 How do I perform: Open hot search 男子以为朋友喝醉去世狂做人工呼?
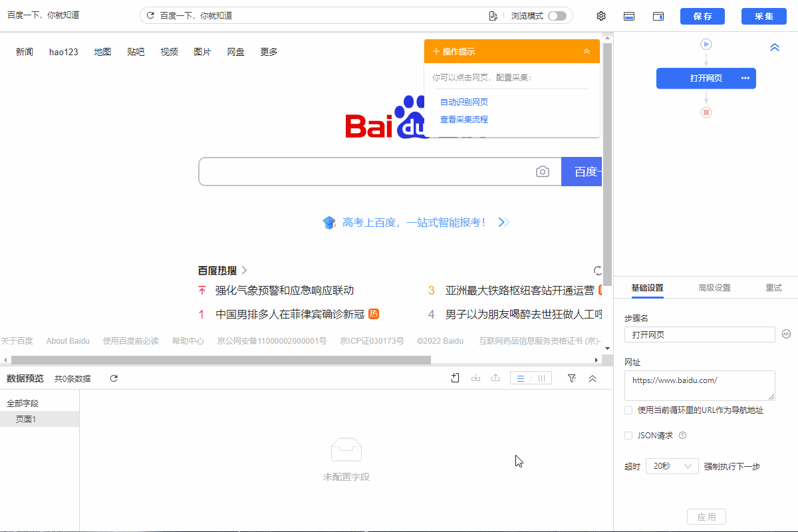click(523, 314)
